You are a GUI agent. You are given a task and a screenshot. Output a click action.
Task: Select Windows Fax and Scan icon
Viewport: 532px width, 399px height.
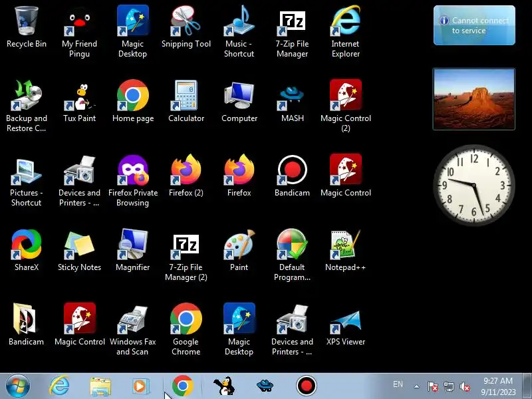pyautogui.click(x=132, y=329)
